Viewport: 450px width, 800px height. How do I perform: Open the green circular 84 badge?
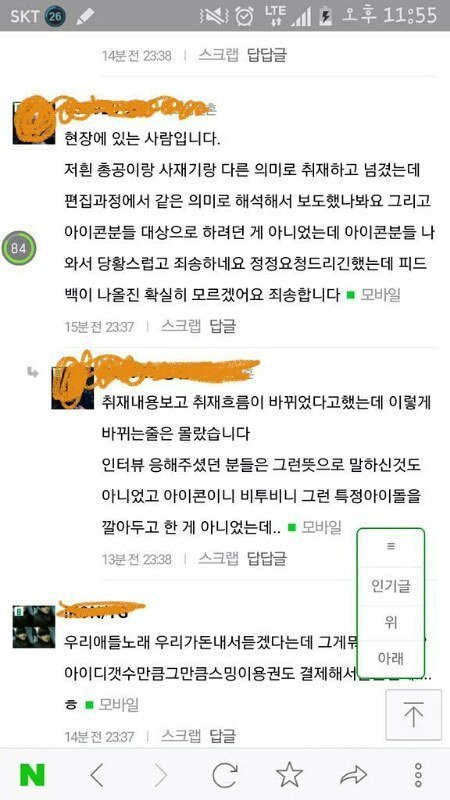click(18, 248)
